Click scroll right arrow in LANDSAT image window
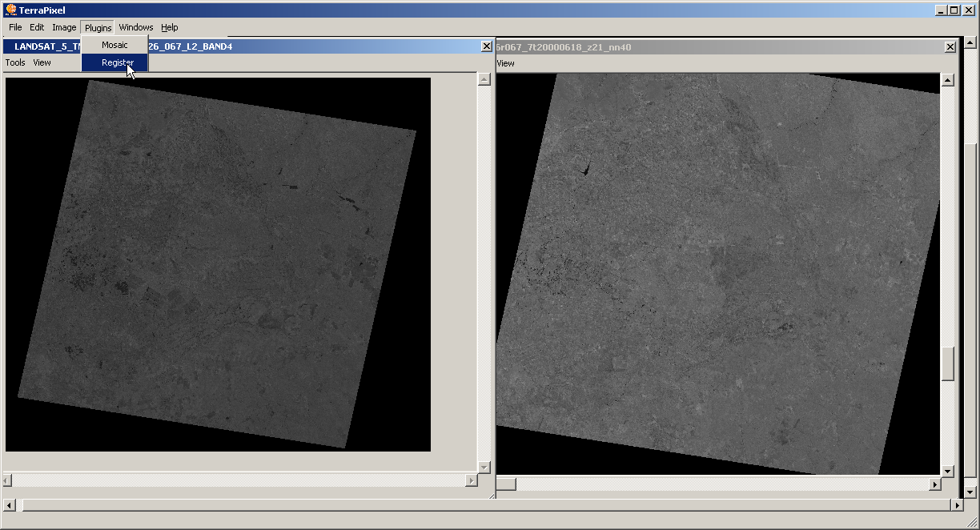Screen dimensions: 980x530 tap(472, 480)
